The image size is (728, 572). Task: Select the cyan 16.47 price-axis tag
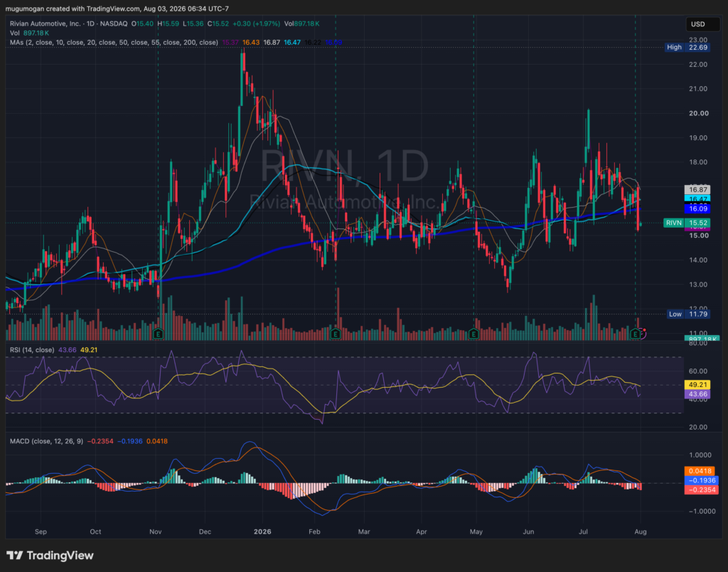point(697,199)
